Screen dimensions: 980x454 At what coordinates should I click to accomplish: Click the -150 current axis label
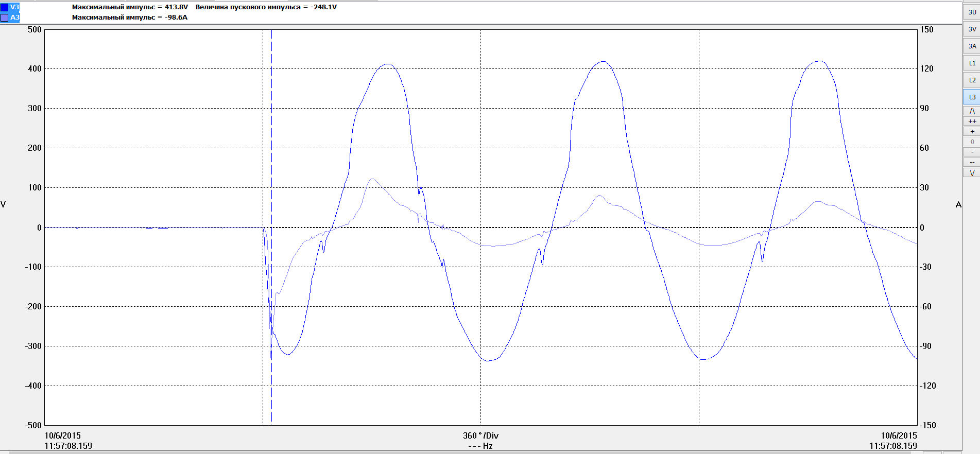(x=928, y=425)
